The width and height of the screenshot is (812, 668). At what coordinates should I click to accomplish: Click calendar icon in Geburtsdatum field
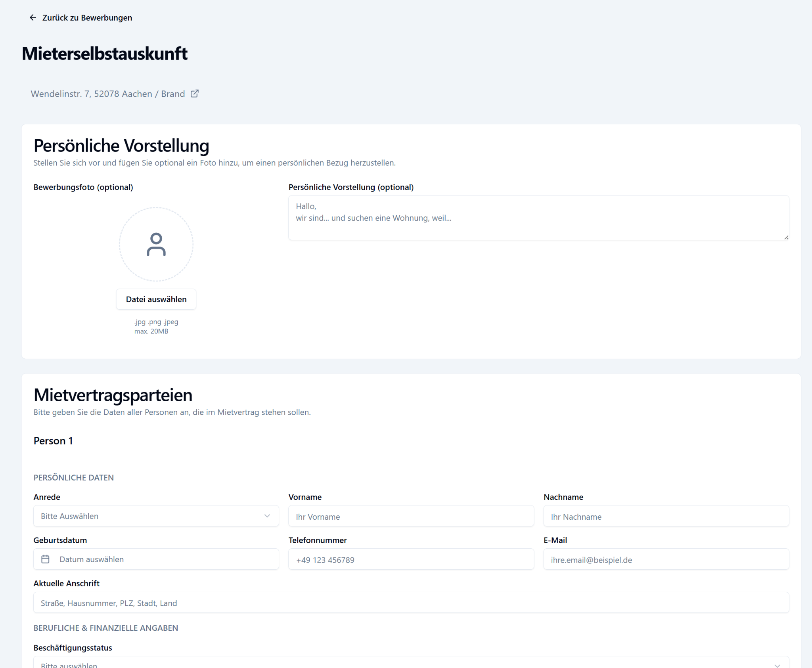coord(46,559)
